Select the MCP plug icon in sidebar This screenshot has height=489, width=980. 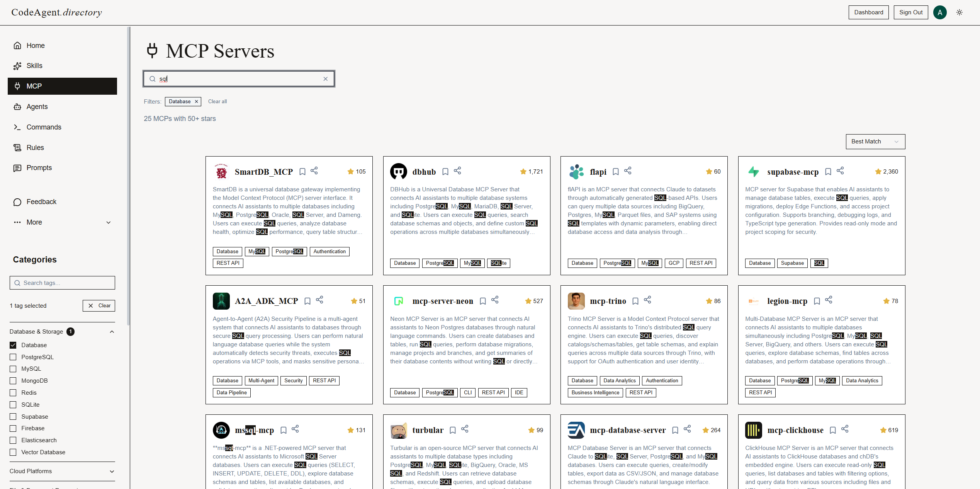[18, 86]
